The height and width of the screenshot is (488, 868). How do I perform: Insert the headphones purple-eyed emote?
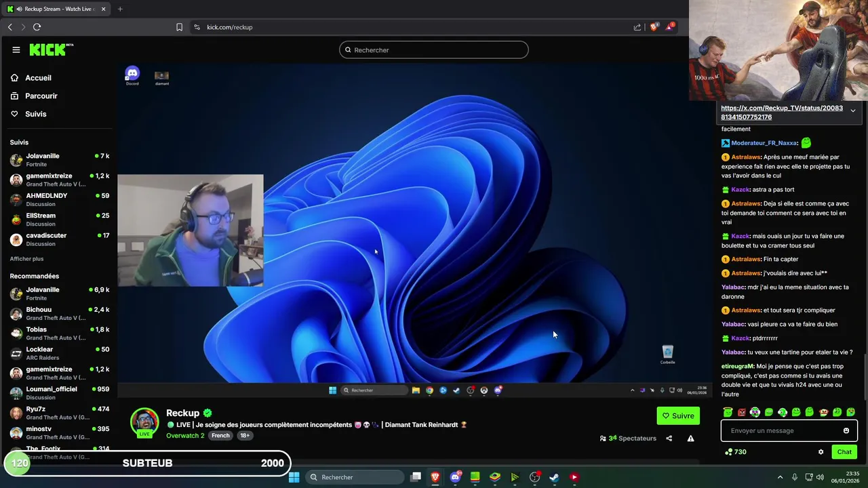(755, 411)
